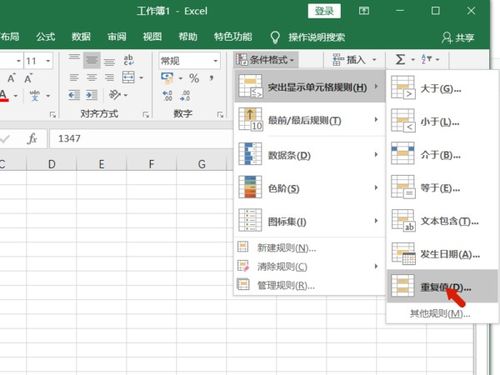Open 最前/最后规则(T) submenu

click(x=310, y=120)
